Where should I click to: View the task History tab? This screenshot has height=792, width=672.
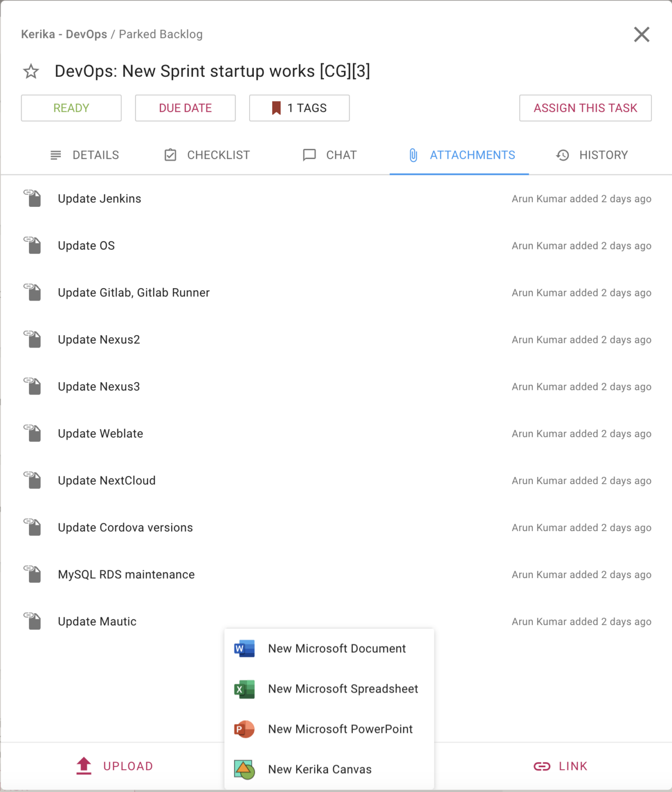[x=592, y=155]
